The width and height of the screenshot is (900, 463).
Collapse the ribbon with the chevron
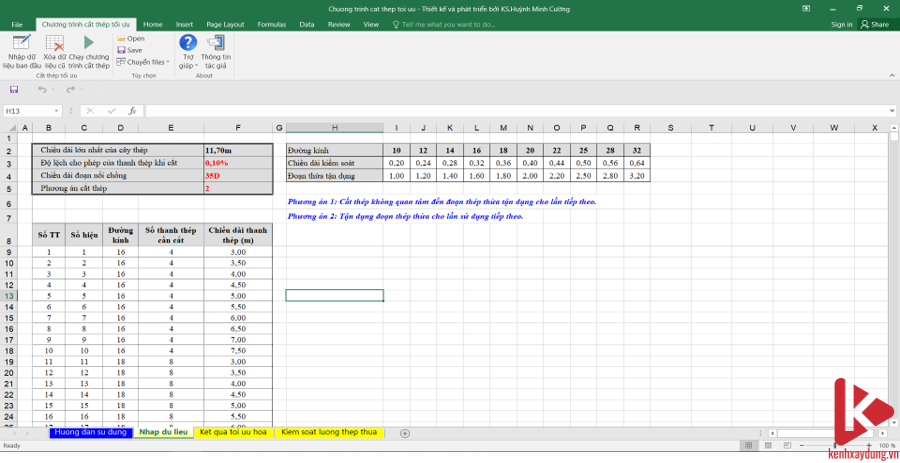click(891, 76)
